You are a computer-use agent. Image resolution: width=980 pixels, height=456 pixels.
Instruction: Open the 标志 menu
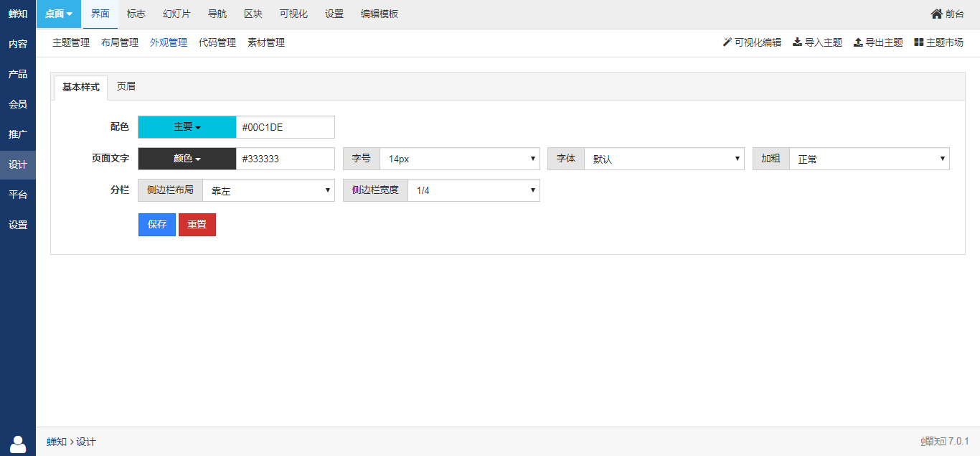click(x=136, y=14)
